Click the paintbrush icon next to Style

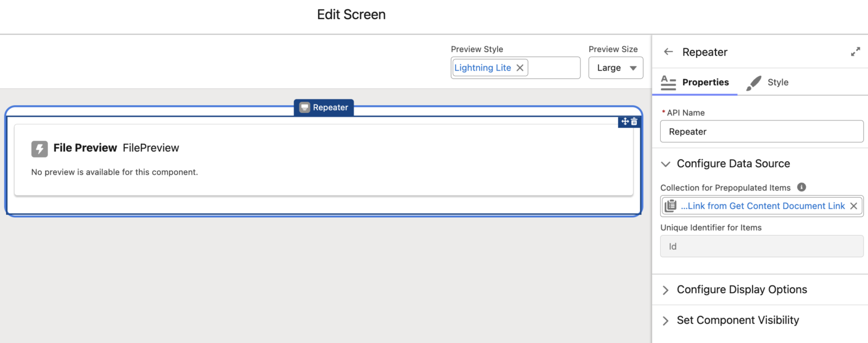754,82
